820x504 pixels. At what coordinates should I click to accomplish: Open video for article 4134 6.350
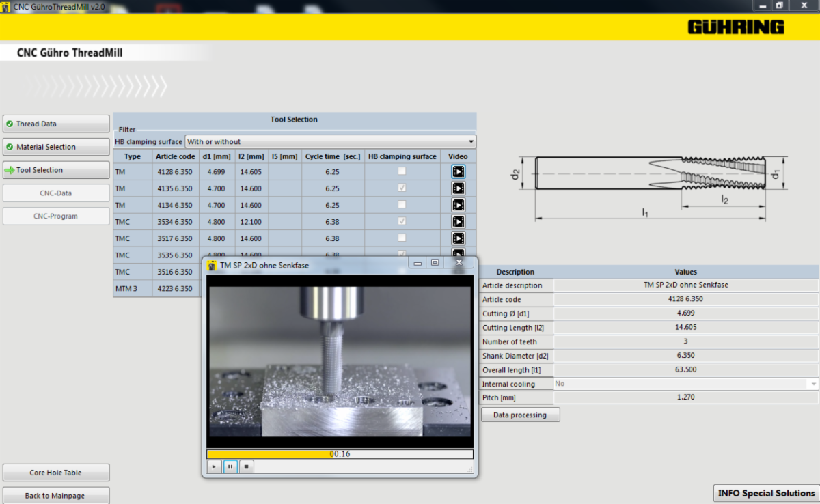click(458, 205)
